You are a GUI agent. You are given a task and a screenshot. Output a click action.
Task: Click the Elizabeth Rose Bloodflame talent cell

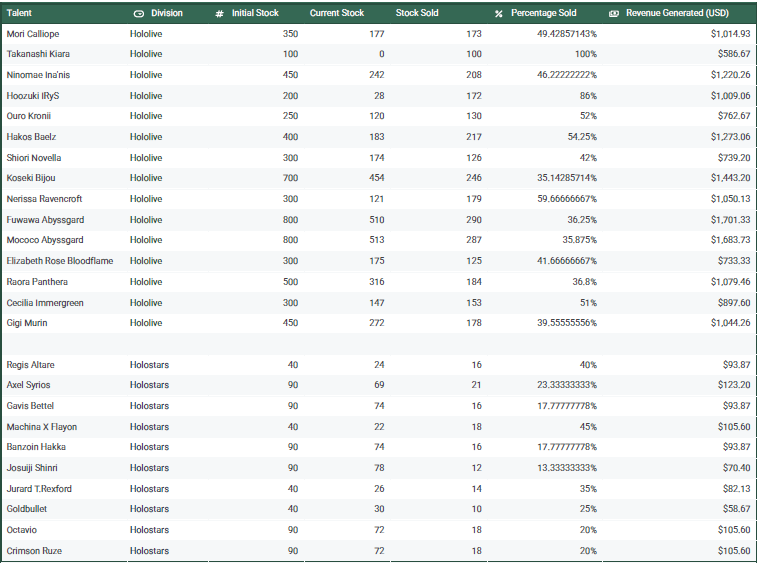60,261
